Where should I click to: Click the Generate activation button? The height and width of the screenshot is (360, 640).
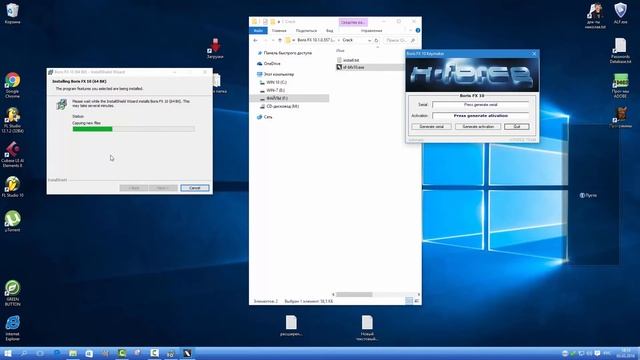[x=478, y=127]
